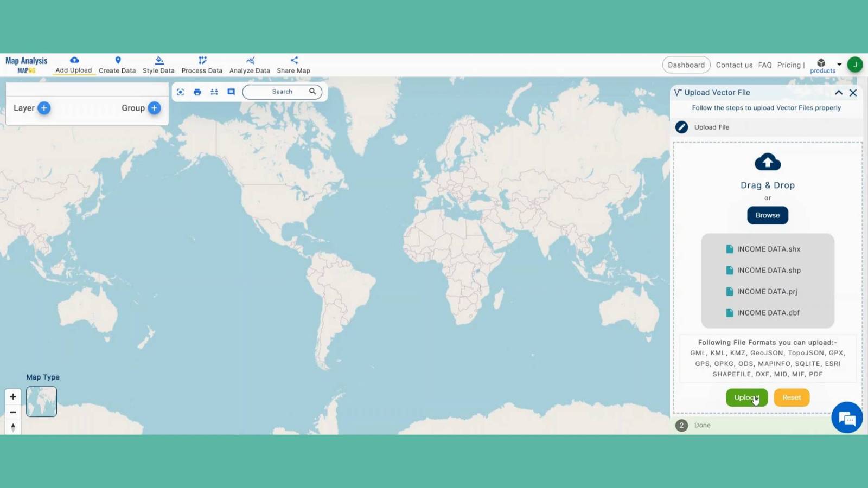Click the Upload File step pencil icon
The image size is (868, 488).
(682, 127)
